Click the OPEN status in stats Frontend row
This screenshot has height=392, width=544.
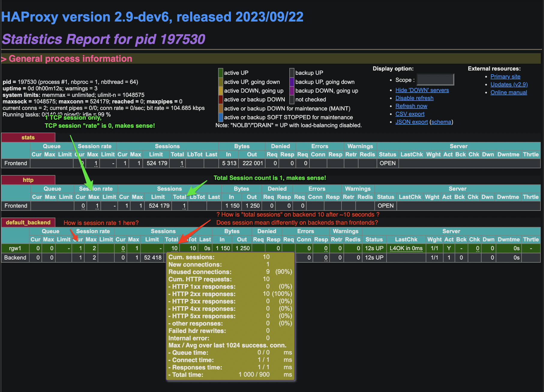point(388,163)
